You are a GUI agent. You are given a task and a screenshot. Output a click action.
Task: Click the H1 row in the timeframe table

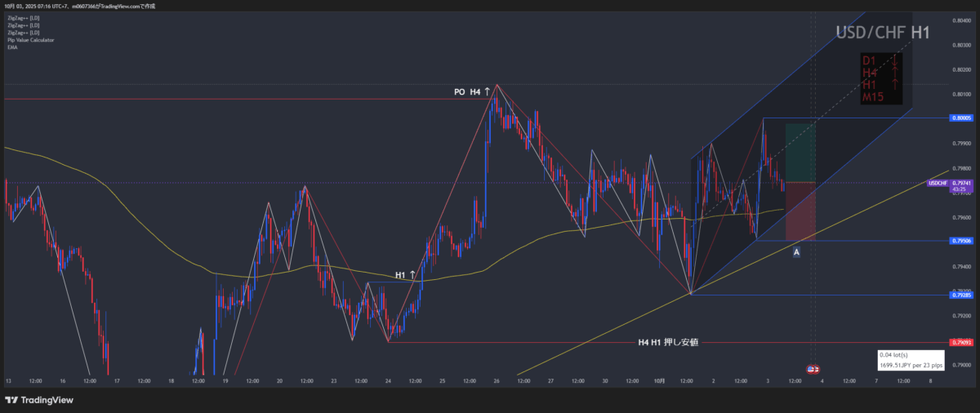869,85
